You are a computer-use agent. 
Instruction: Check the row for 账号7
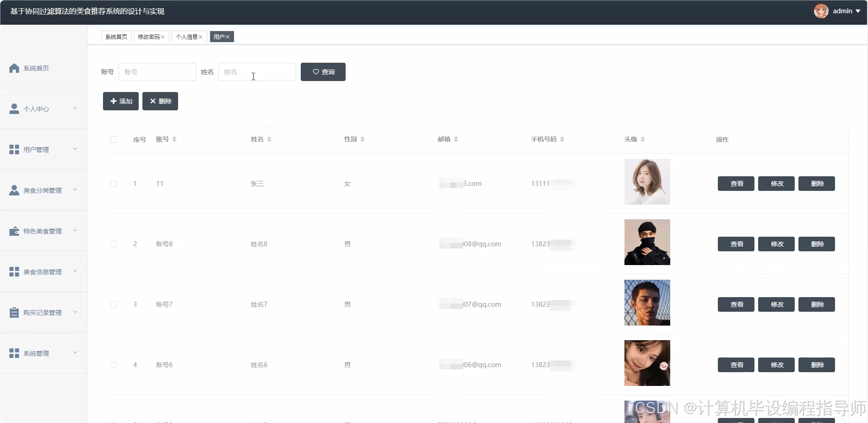[x=114, y=304]
